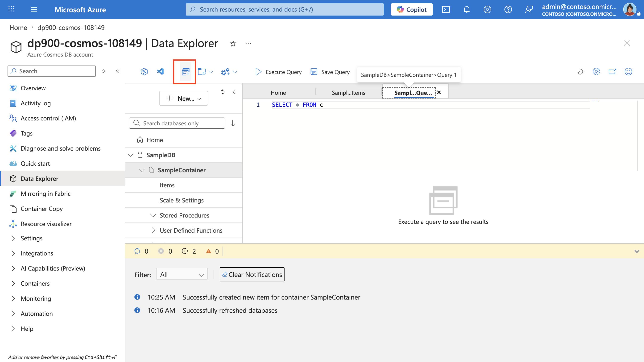Switch to the Sampl...Items tab
Screen dimensions: 644x362
[x=348, y=93]
